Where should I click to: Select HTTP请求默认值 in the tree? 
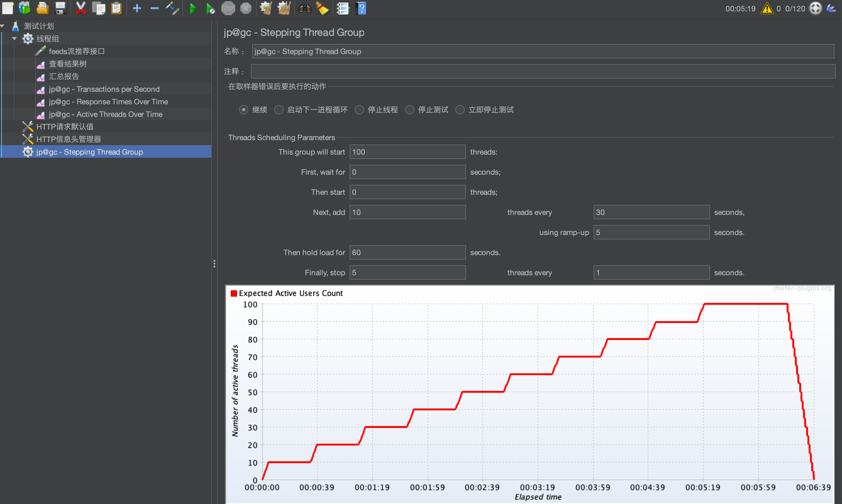pos(64,127)
